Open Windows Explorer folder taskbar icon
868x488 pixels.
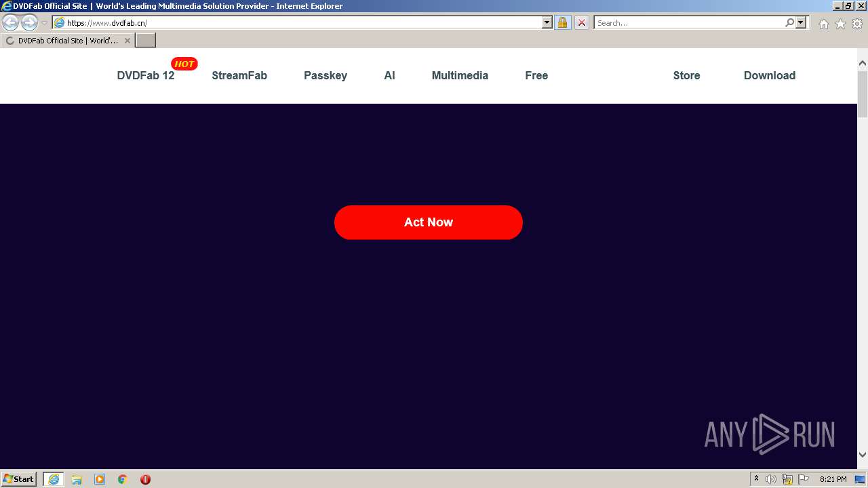pos(77,479)
